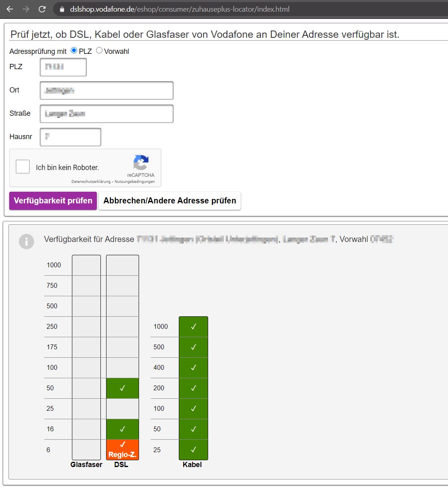
Task: Click the empty DSL 25 cell
Action: 123,409
